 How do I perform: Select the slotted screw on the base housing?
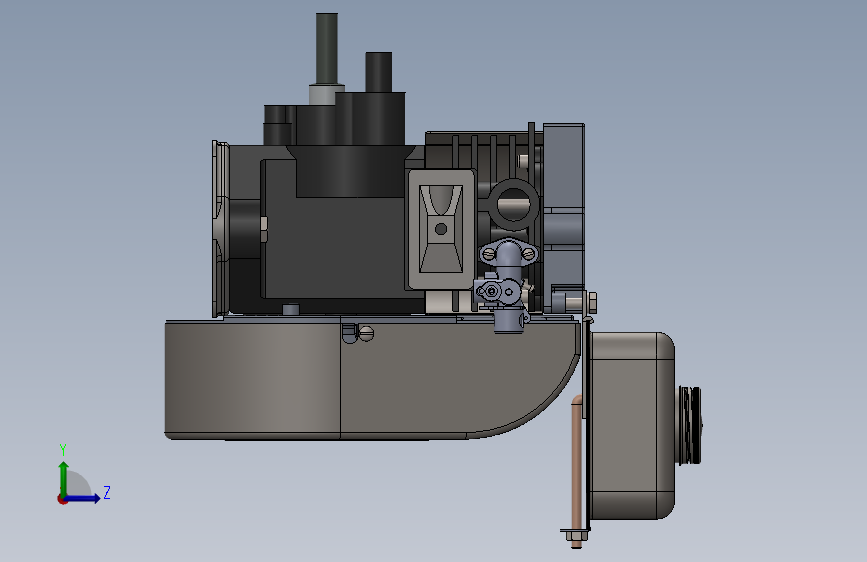tap(367, 333)
